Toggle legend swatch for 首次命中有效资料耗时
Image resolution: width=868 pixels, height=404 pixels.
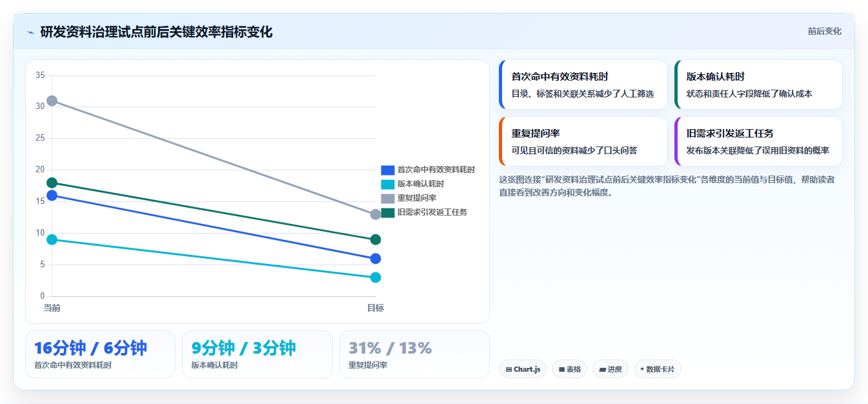(387, 170)
